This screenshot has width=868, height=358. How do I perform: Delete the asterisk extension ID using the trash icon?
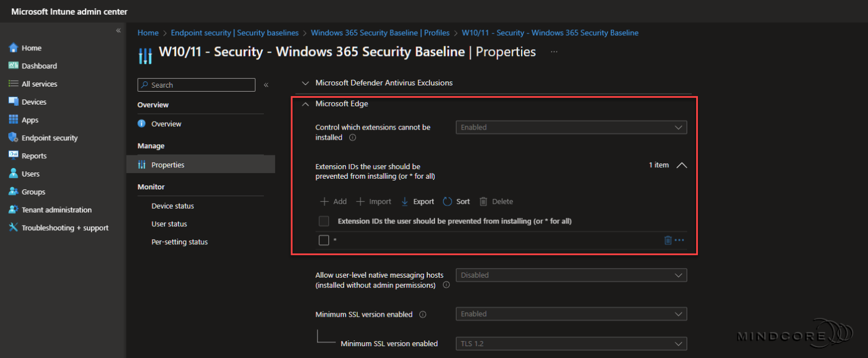[x=668, y=240]
